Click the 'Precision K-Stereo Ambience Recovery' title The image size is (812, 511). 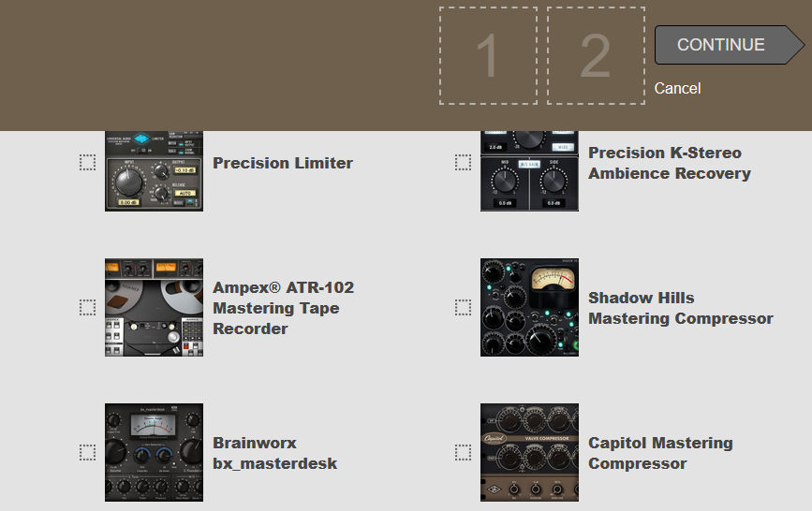(669, 163)
